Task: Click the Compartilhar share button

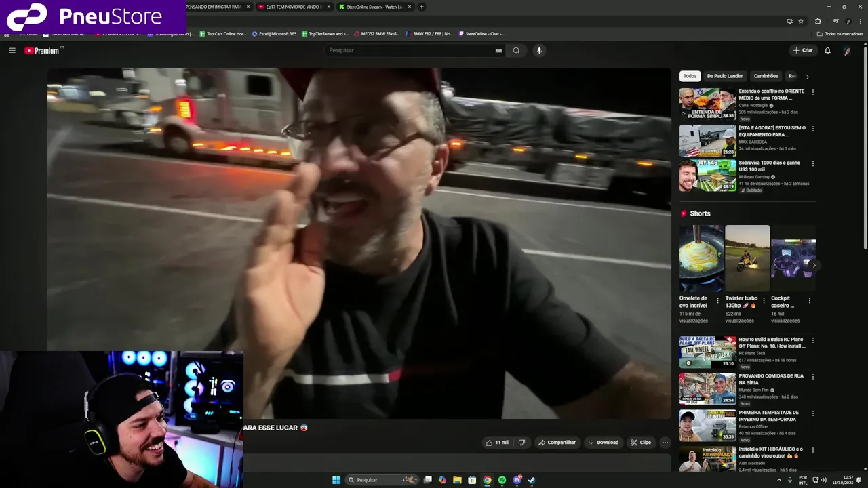Action: pos(557,443)
